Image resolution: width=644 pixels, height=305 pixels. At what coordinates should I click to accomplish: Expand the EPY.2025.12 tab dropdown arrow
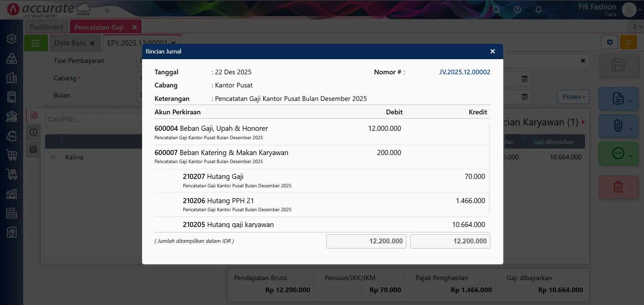174,43
